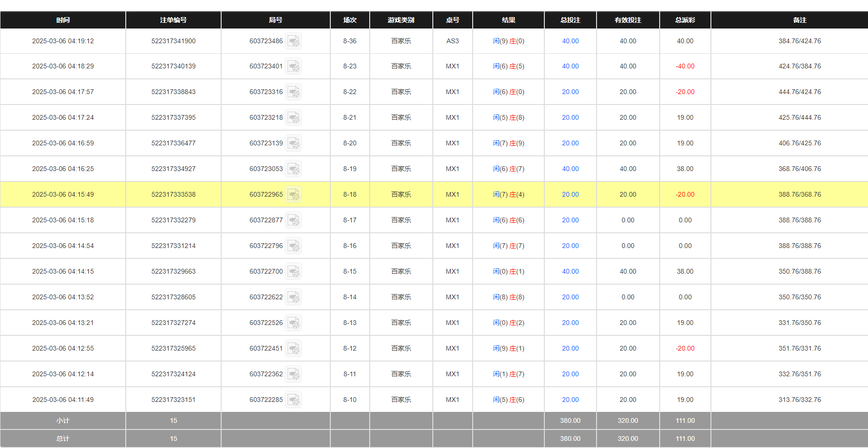The image size is (868, 448).
Task: Open video icon in highlighted row 603722965
Action: coord(293,195)
